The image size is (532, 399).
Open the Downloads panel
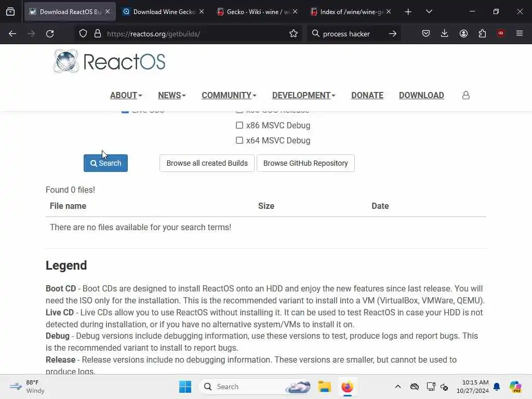[445, 34]
